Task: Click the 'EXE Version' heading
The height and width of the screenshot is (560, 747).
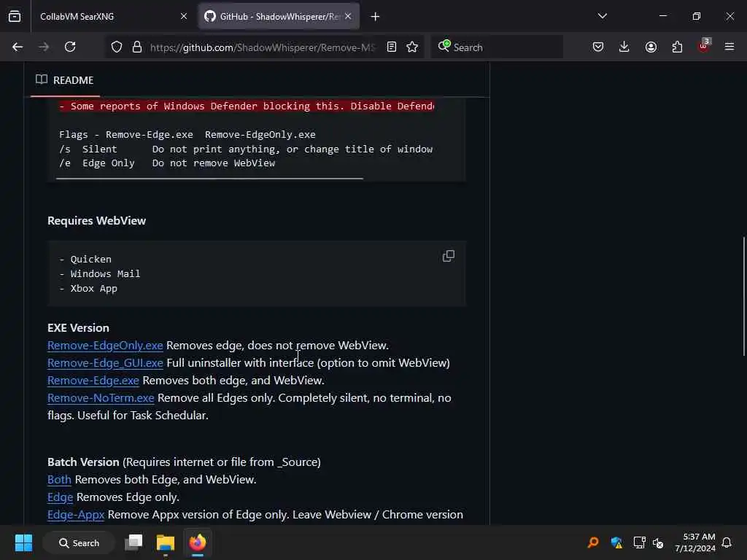Action: pyautogui.click(x=78, y=328)
